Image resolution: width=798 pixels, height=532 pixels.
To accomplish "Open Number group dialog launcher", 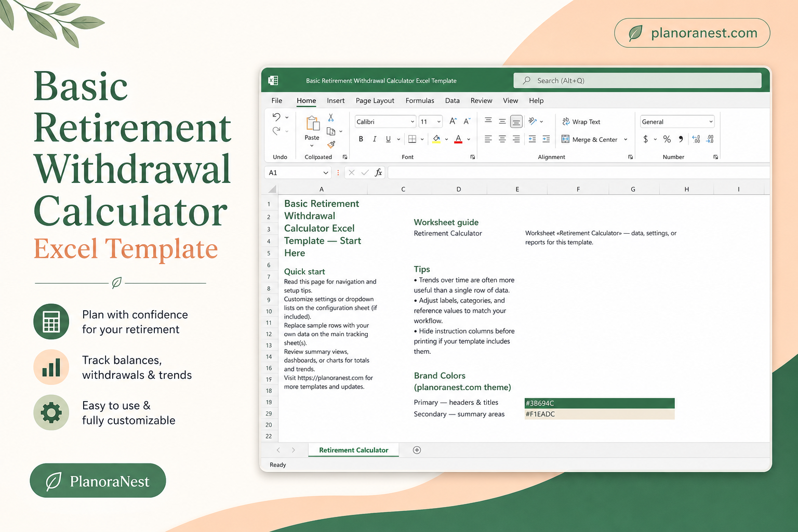I will [715, 157].
